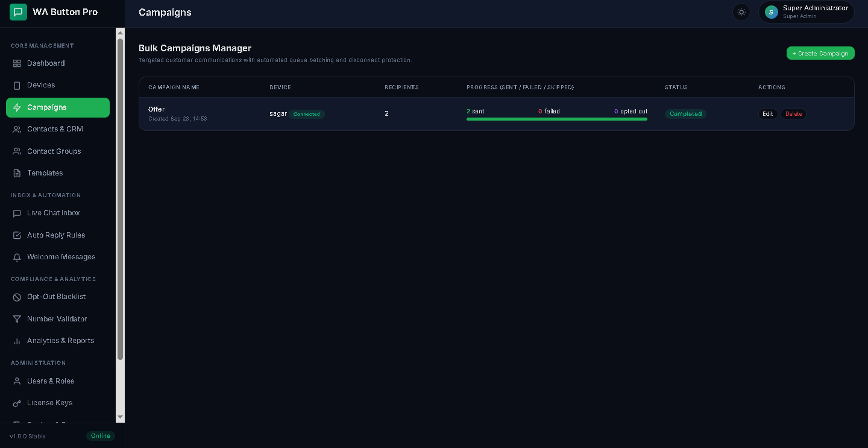Go to Contact Groups menu item
This screenshot has width=868, height=448.
(58, 151)
